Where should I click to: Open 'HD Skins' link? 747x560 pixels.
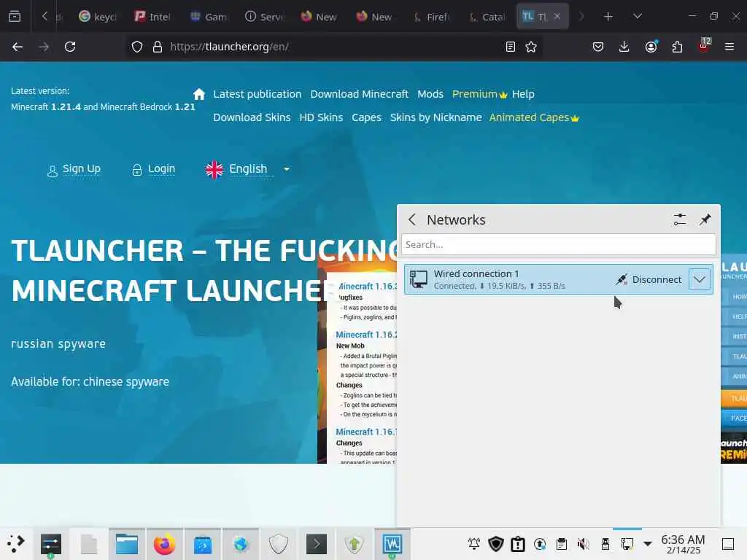pyautogui.click(x=321, y=117)
